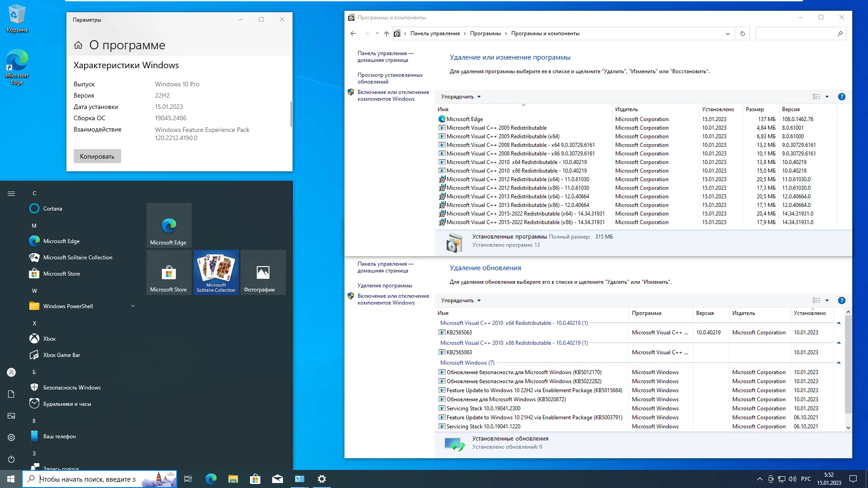
Task: Expand Windows PowerShell folder in Start
Action: (x=133, y=306)
